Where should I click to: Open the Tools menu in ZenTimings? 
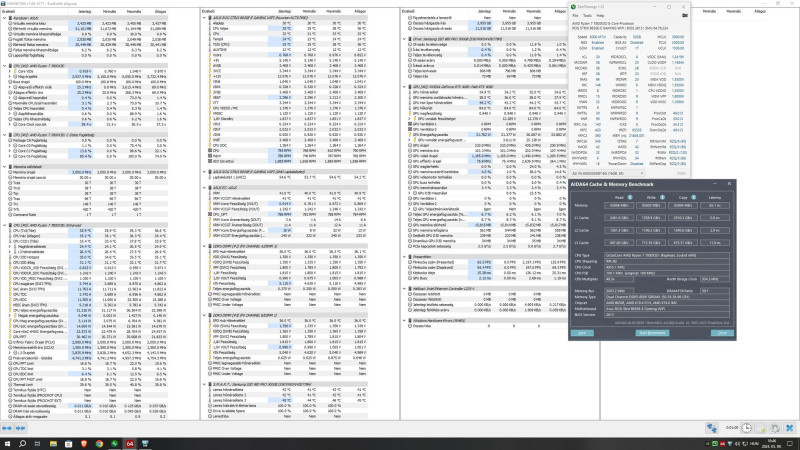click(x=587, y=16)
